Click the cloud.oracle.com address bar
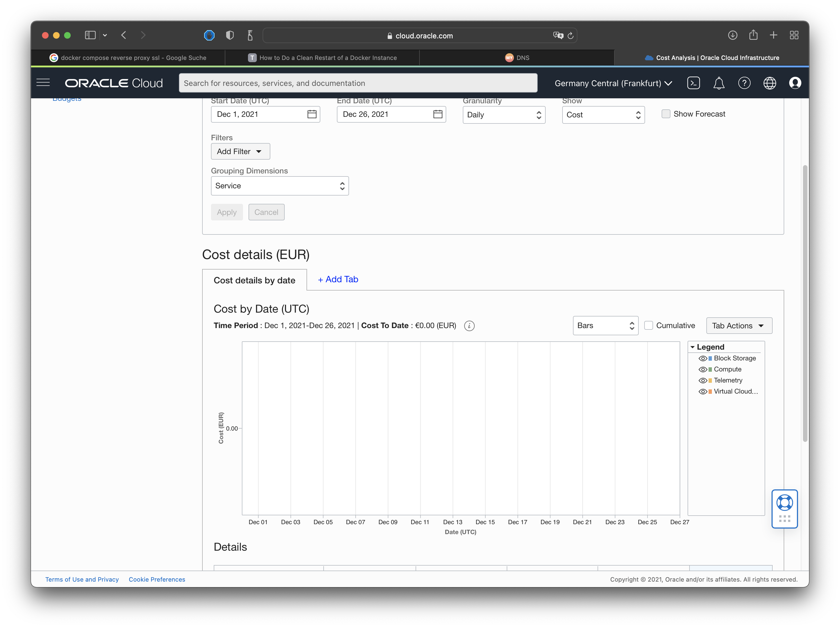This screenshot has height=628, width=840. pos(420,36)
